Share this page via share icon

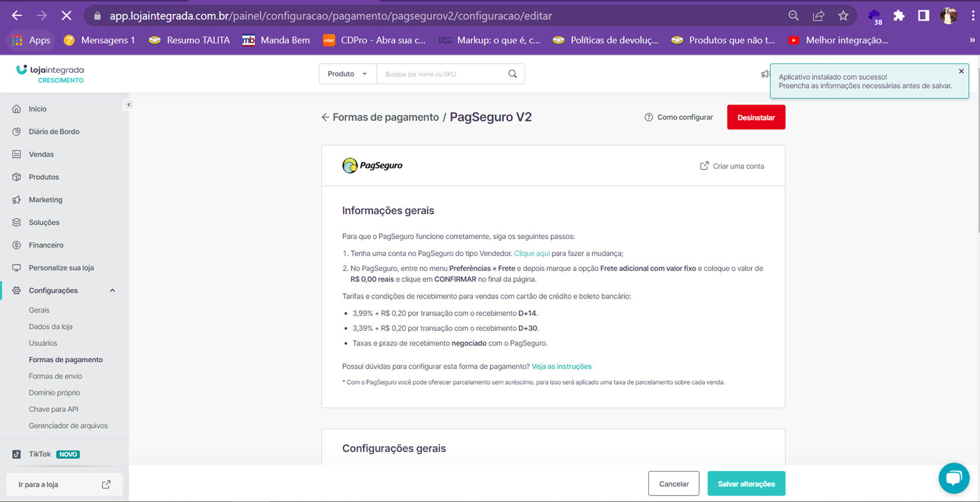tap(818, 16)
